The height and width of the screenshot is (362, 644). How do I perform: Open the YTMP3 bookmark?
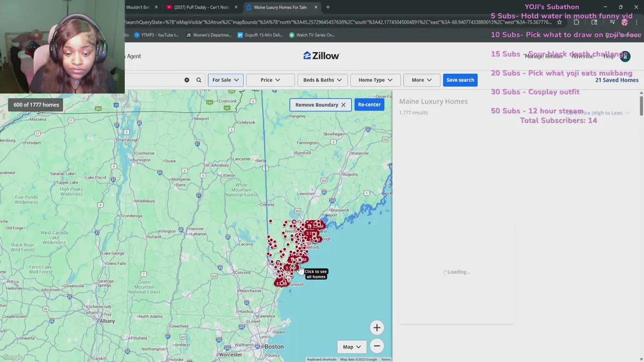[156, 35]
